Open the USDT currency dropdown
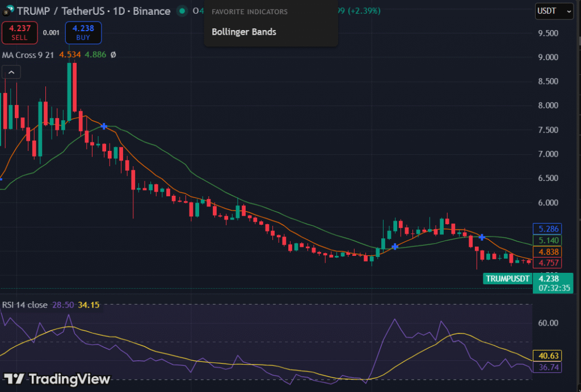This screenshot has width=581, height=392. click(x=554, y=11)
